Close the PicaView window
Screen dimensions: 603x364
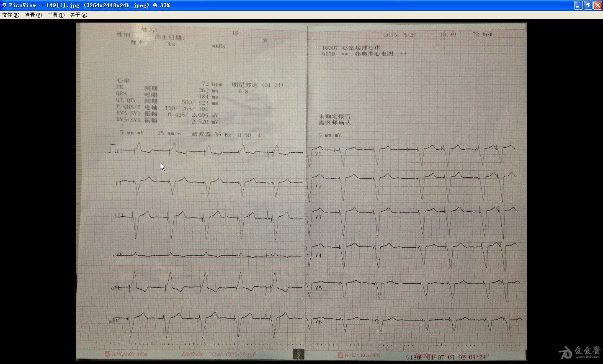click(598, 5)
